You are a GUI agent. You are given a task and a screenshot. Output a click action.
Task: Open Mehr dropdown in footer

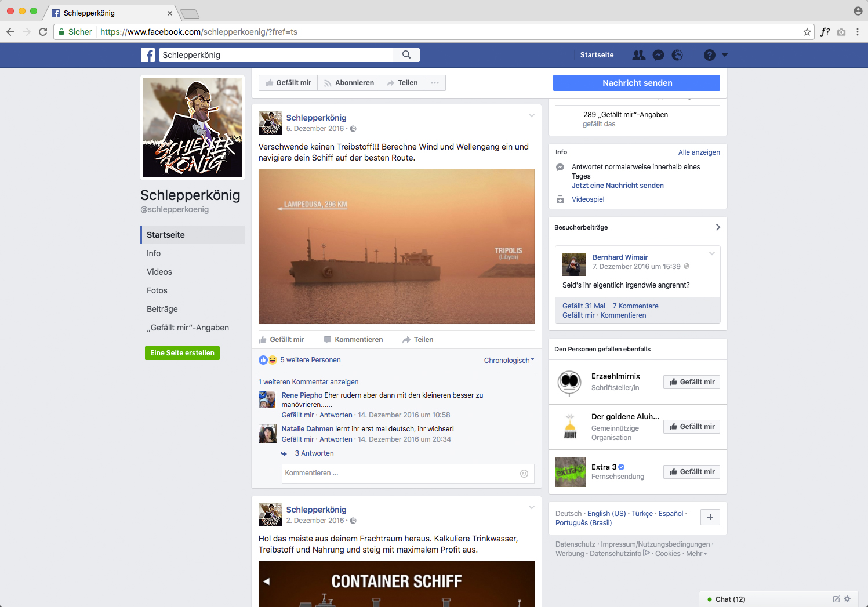click(x=696, y=554)
